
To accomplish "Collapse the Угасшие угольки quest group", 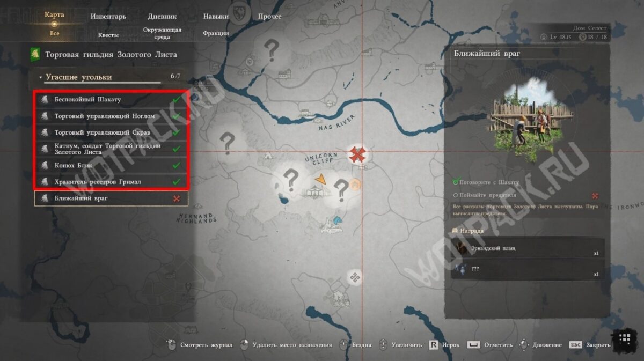I will 41,77.
